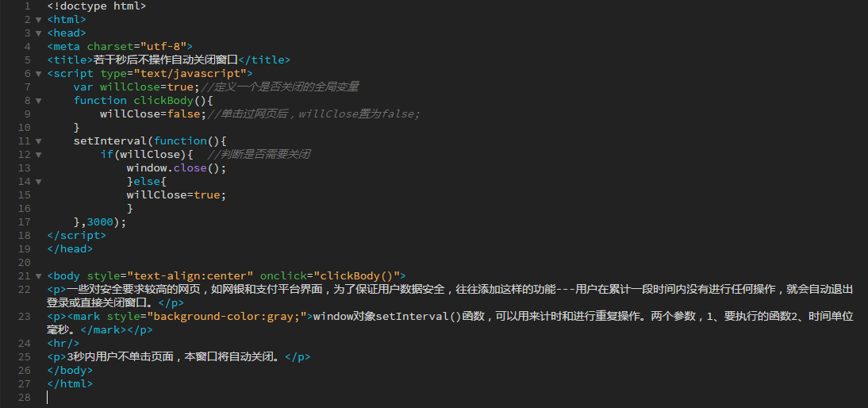Click line number 1 in the gutter
Viewport: 868px width, 408px height.
pos(27,6)
